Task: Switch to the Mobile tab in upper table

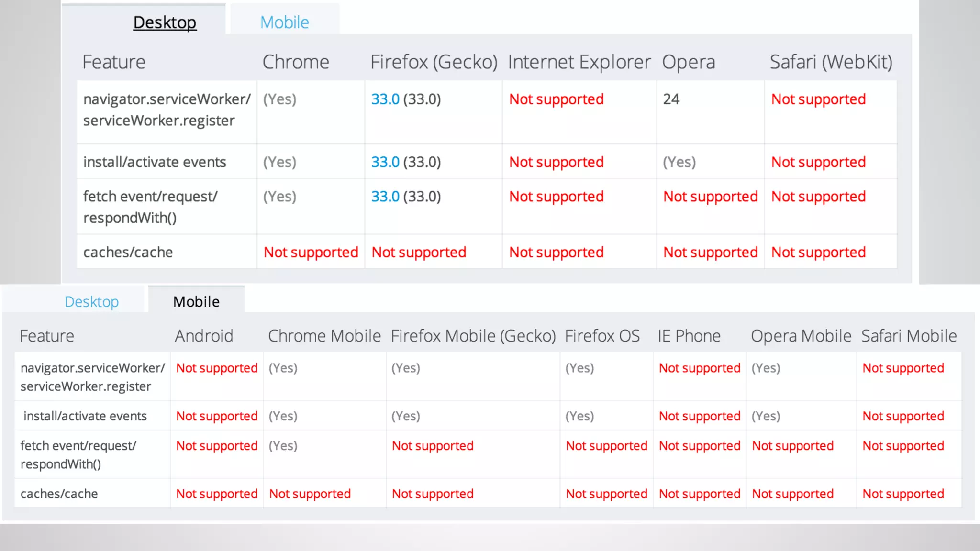Action: [285, 22]
